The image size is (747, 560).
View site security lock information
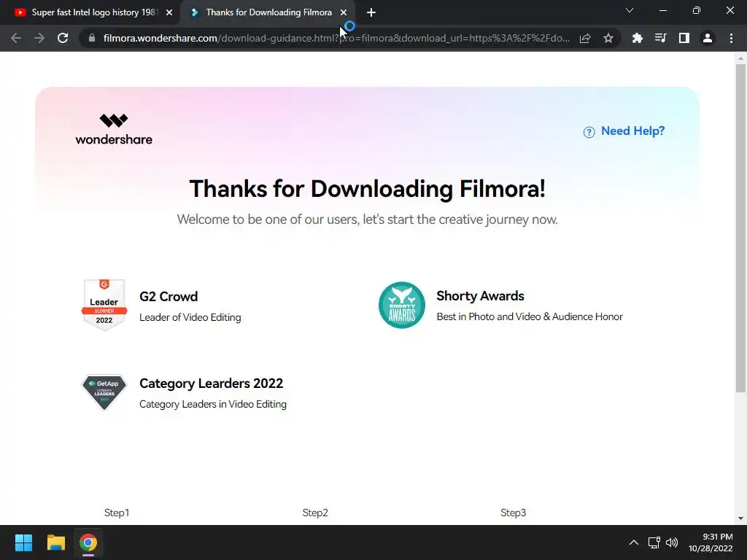click(92, 38)
